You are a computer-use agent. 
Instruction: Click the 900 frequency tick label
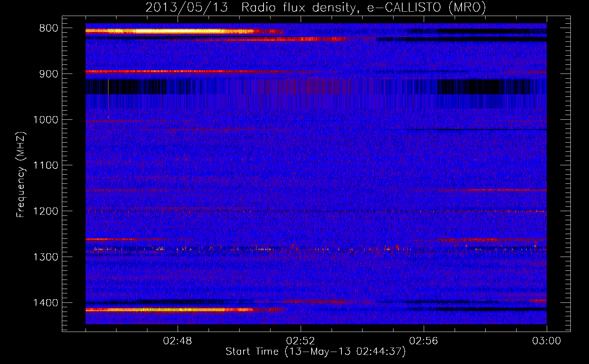48,74
